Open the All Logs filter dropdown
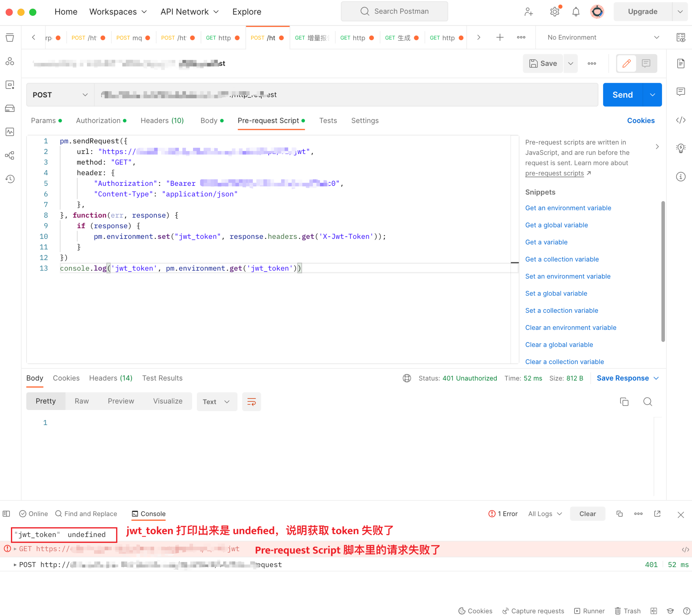Screen dimensions: 692x616 pyautogui.click(x=544, y=513)
